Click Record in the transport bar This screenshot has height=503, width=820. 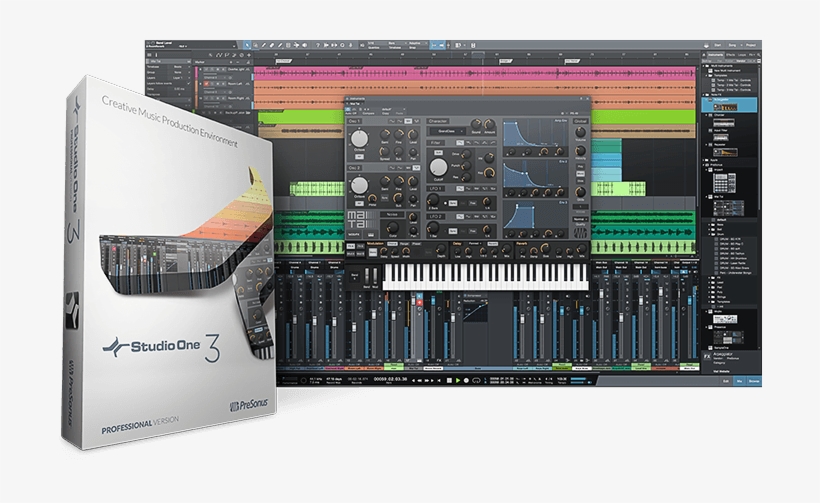coord(466,380)
